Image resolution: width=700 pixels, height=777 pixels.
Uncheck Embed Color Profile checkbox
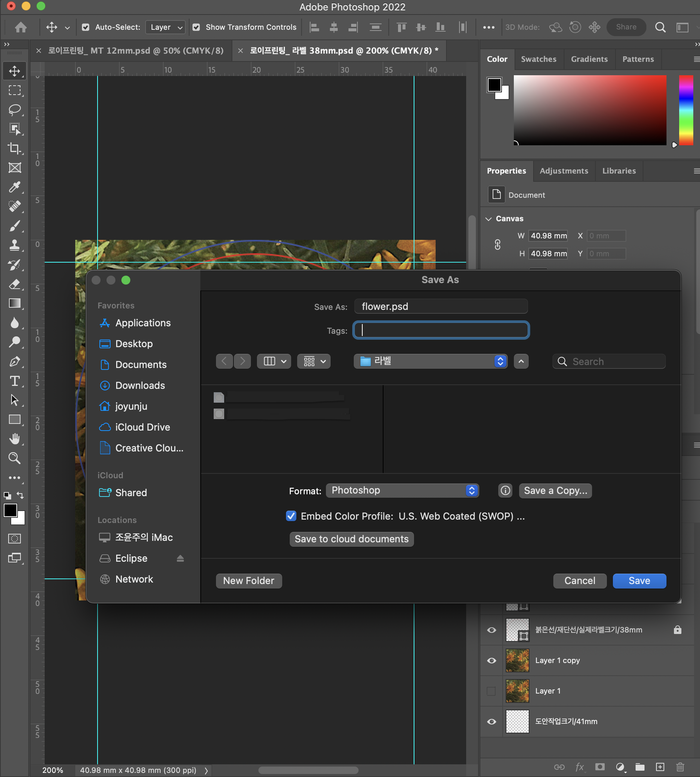pyautogui.click(x=291, y=516)
